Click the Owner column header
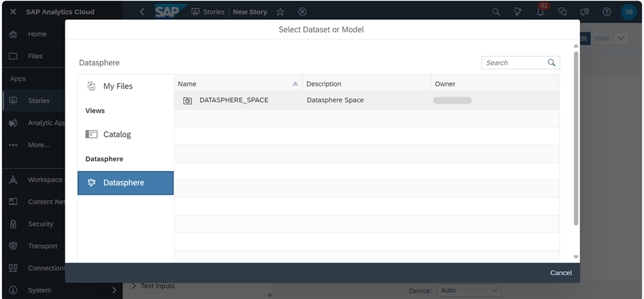 pos(495,84)
